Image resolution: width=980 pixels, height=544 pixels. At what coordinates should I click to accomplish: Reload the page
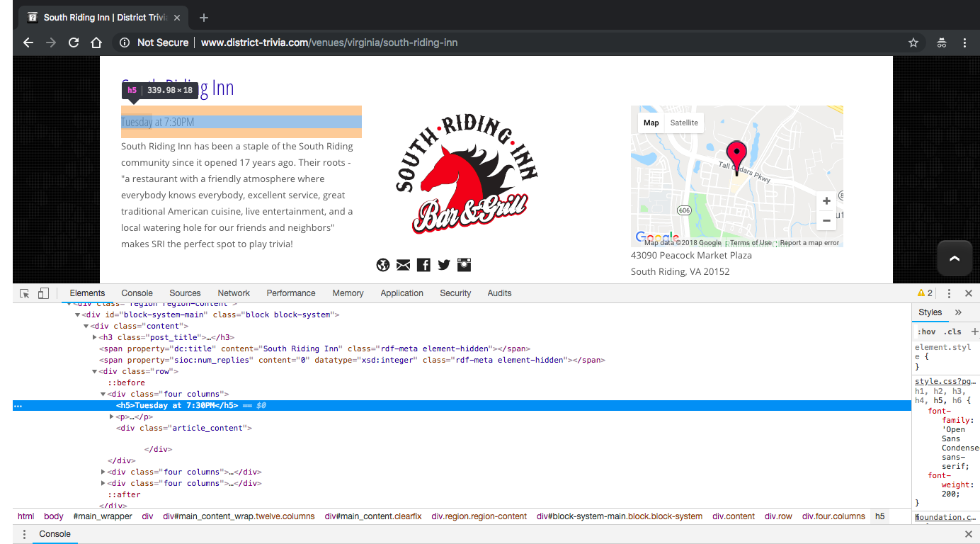pyautogui.click(x=74, y=42)
